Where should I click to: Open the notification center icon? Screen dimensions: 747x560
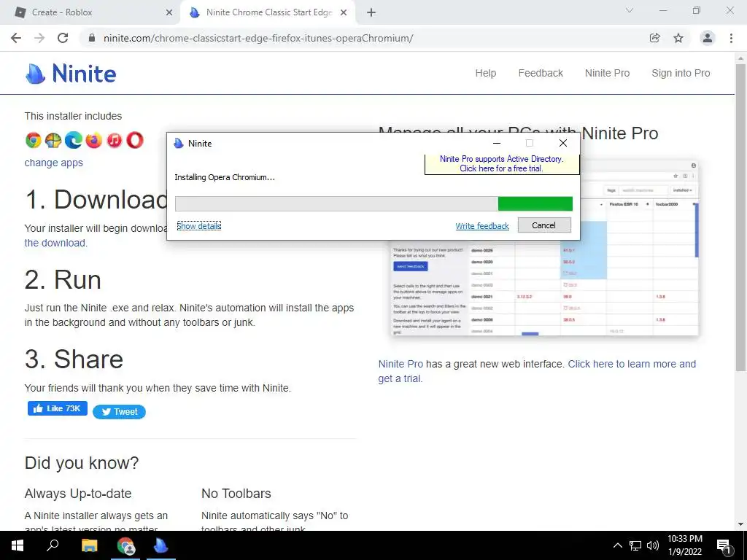point(724,545)
